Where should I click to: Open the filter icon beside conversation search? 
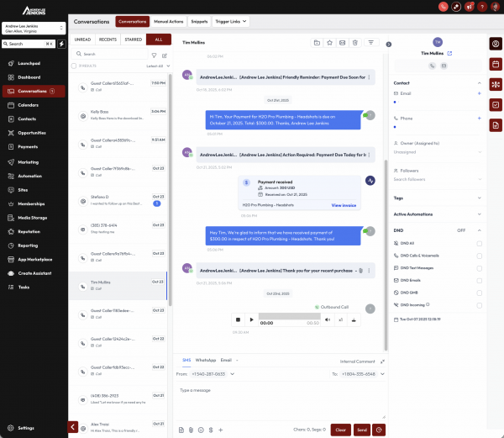tap(154, 55)
